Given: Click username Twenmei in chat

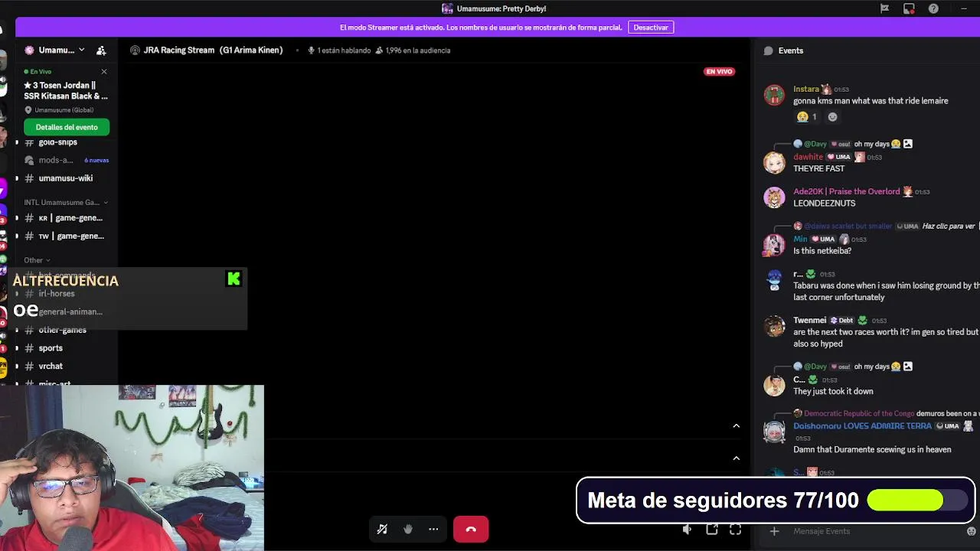Looking at the screenshot, I should pos(809,321).
